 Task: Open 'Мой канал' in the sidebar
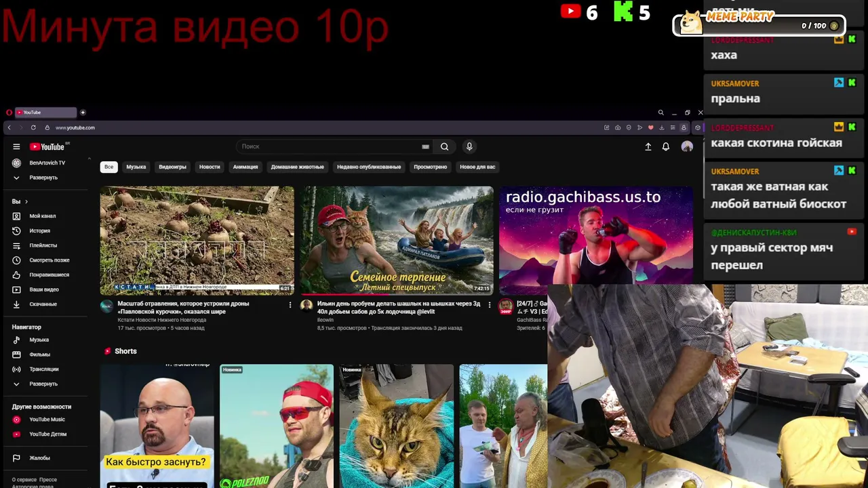tap(34, 216)
